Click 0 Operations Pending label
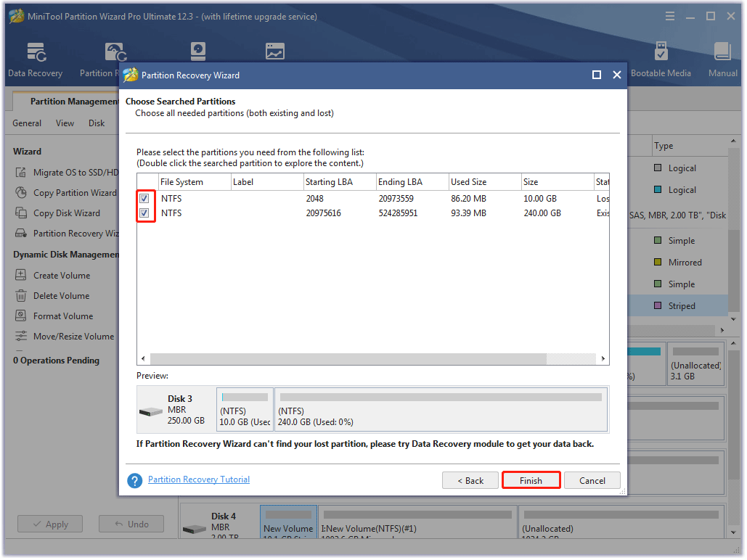 (56, 361)
